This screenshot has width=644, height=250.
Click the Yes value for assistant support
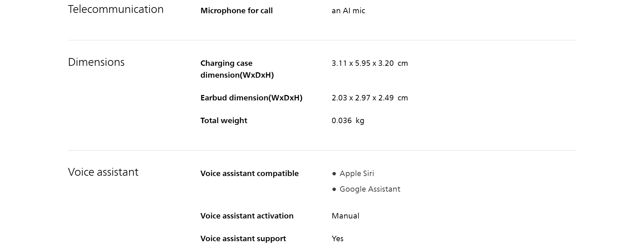338,238
